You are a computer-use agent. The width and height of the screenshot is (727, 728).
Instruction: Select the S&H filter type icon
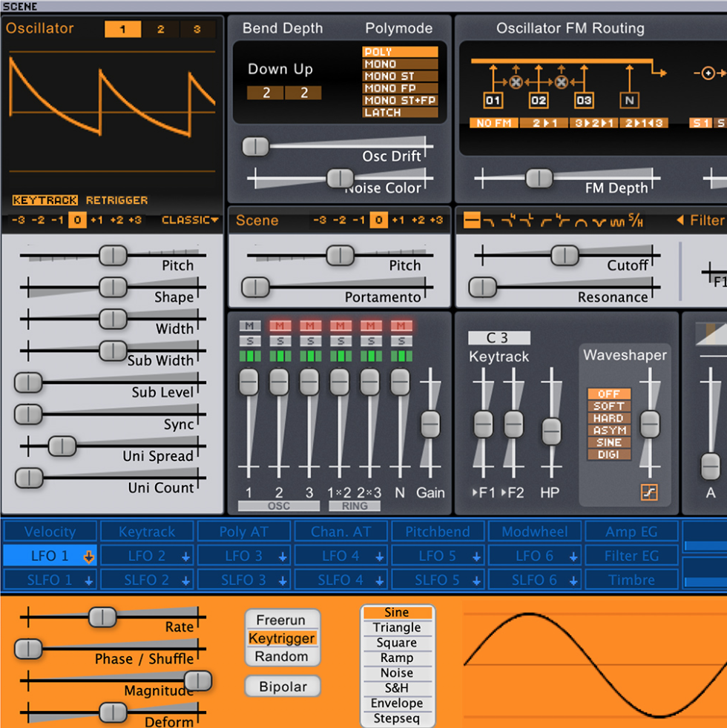click(x=636, y=220)
